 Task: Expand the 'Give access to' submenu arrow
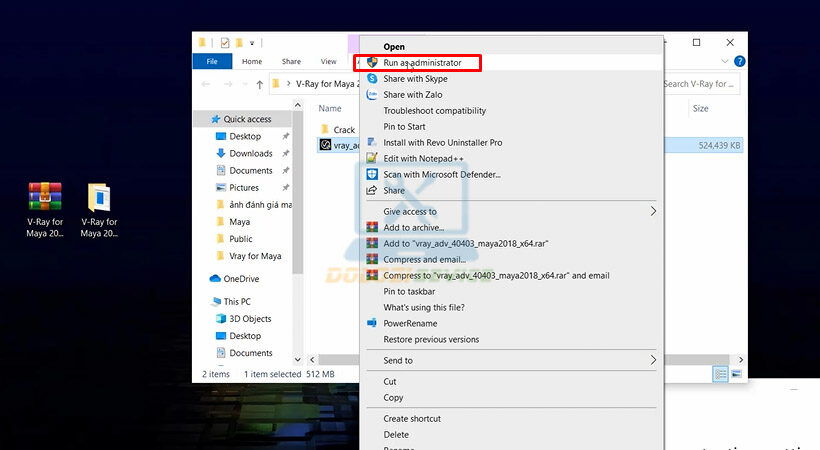pyautogui.click(x=653, y=211)
